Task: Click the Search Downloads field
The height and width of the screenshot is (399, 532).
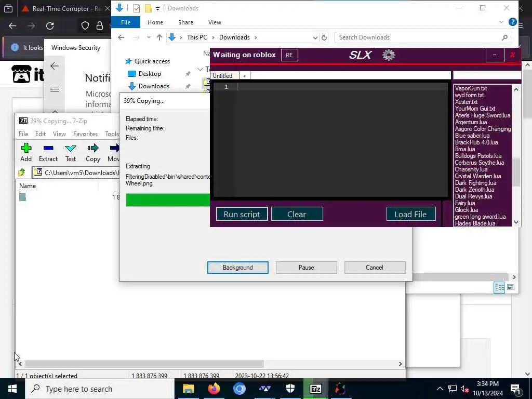Action: pyautogui.click(x=423, y=37)
